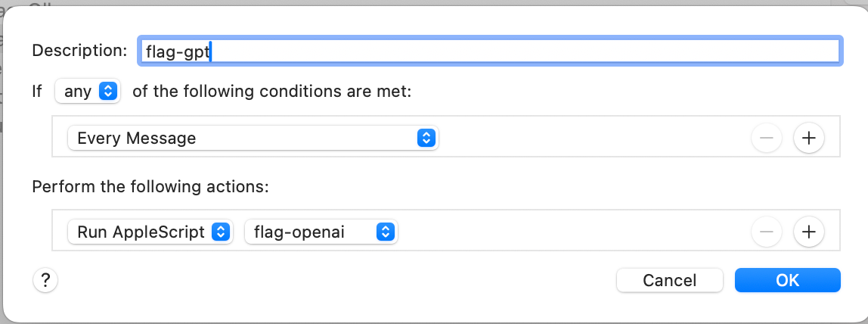Cancel the rule editing dialog
Screen dimensions: 868x324
coord(669,280)
